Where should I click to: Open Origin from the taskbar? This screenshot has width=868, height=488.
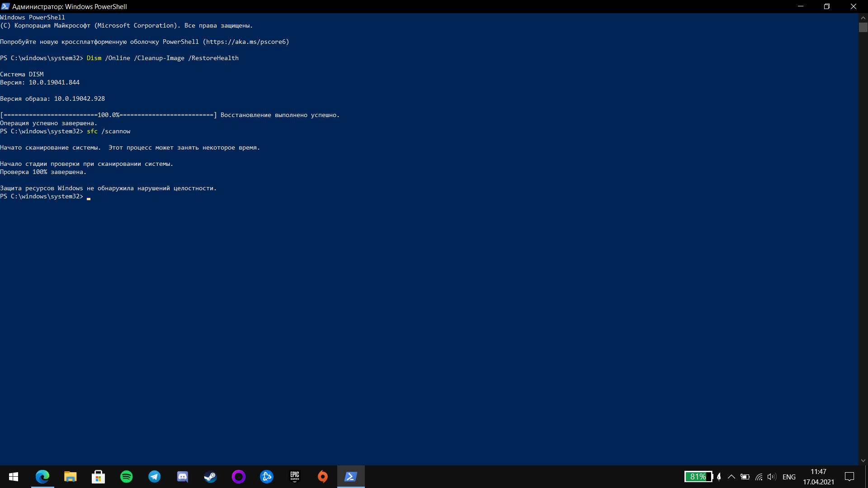pyautogui.click(x=323, y=477)
